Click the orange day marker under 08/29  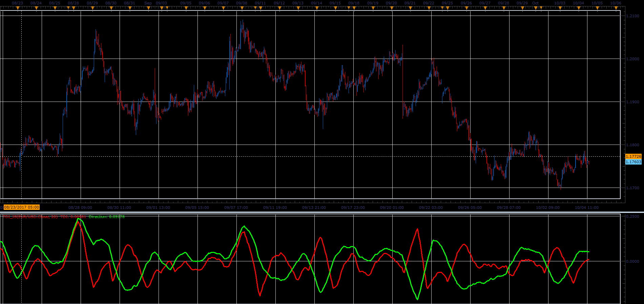click(x=92, y=8)
